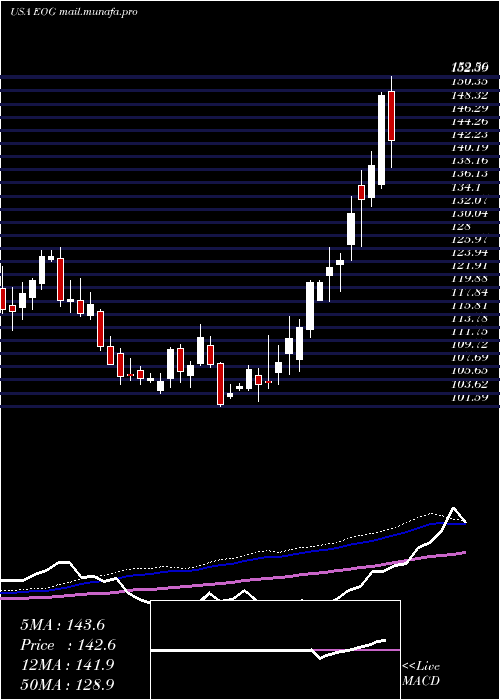Click the 134.1 price axis label

click(x=465, y=186)
